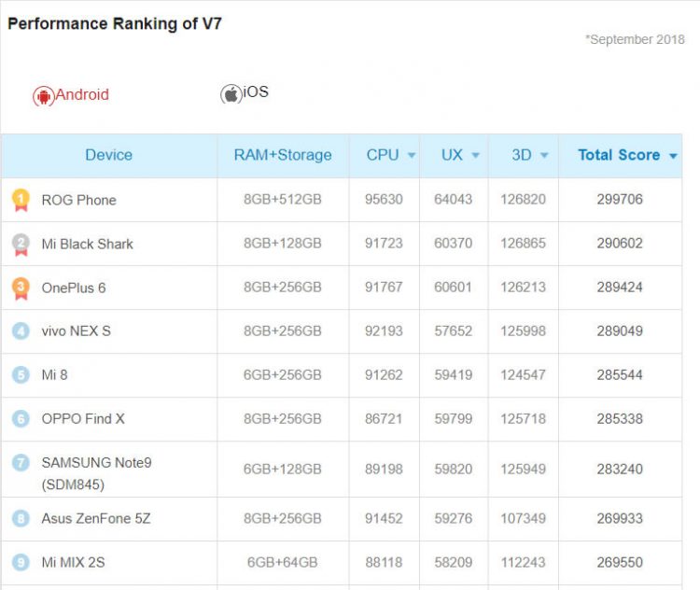700x590 pixels.
Task: Click the rank 4 badge icon
Action: point(21,331)
